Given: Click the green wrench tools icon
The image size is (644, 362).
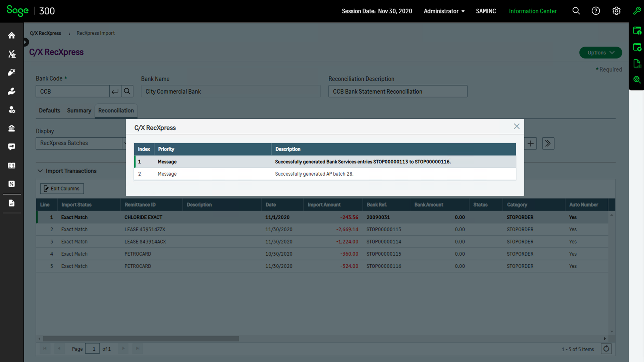Looking at the screenshot, I should point(637,11).
